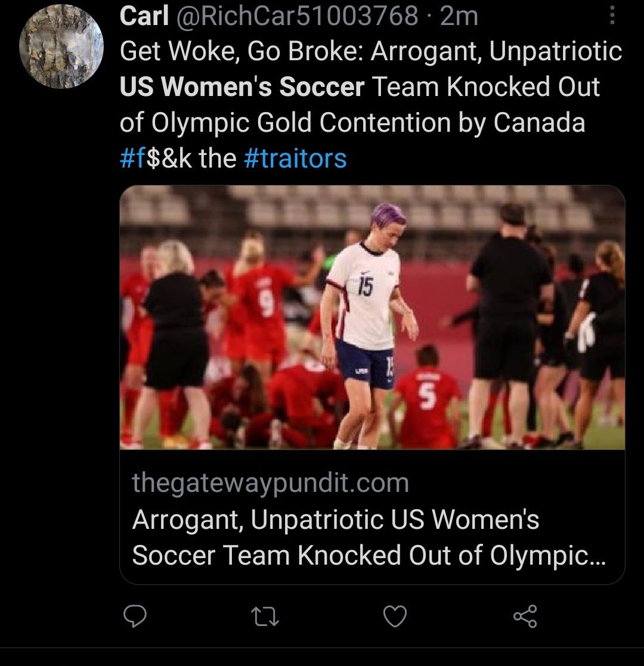Tap the red jersey number 5 player

pos(426,394)
